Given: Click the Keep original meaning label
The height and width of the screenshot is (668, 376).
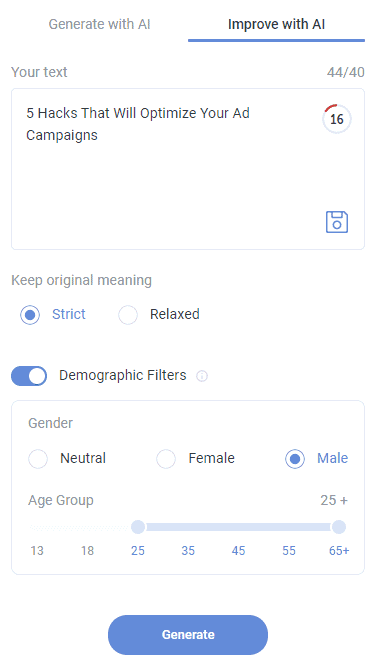Looking at the screenshot, I should click(81, 280).
